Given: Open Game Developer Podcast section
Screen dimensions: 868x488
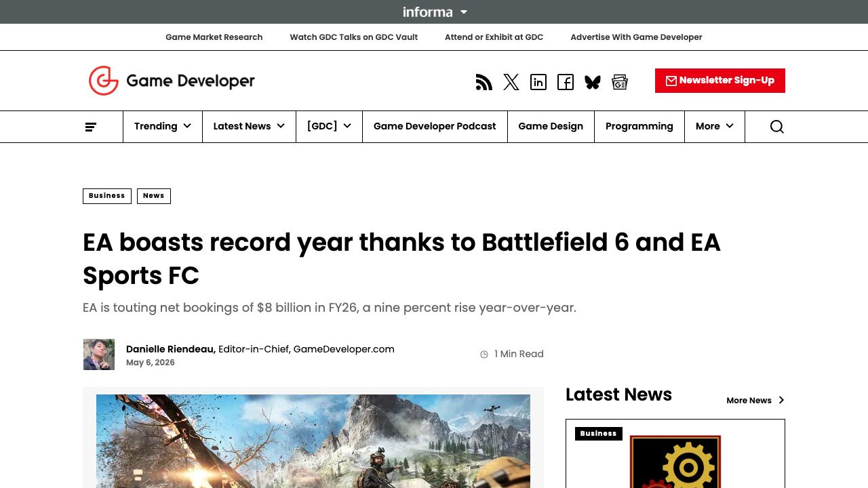Looking at the screenshot, I should (435, 127).
